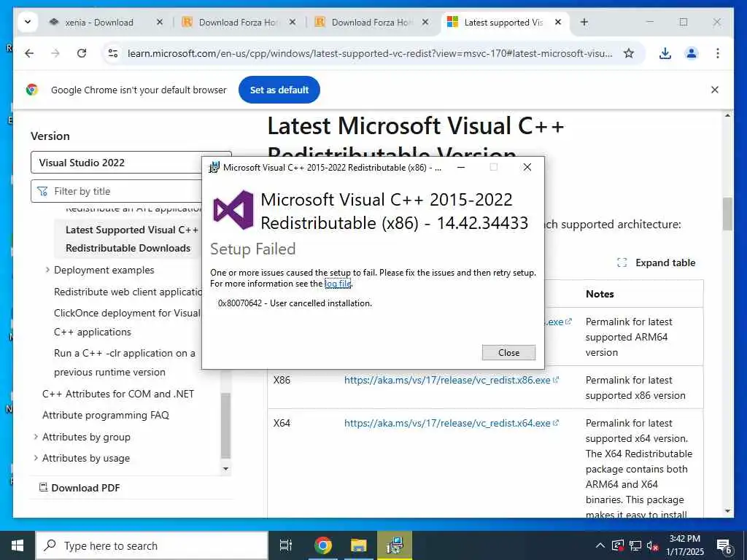Viewport: 747px width, 560px height.
Task: Go back to the previous page
Action: click(29, 53)
